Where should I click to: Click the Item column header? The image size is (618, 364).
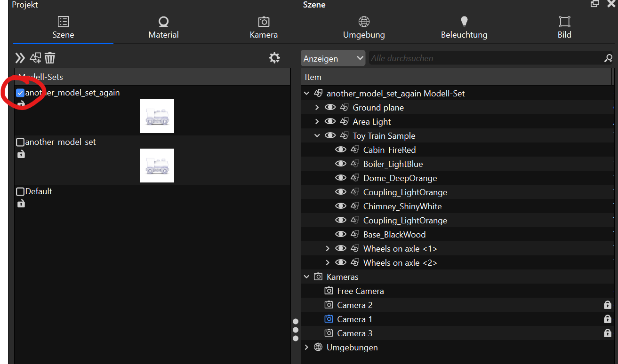click(456, 77)
